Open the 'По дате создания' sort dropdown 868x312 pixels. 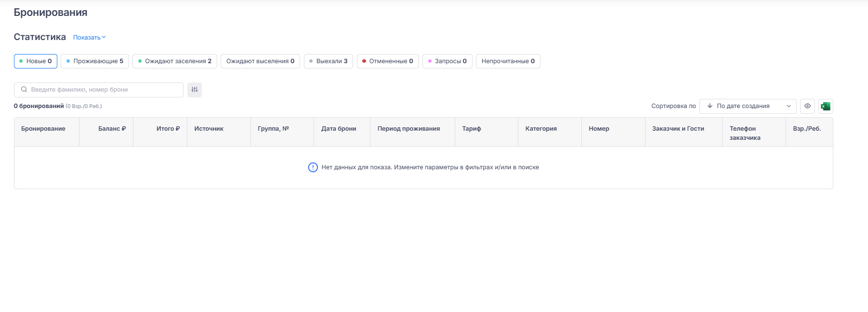(748, 106)
